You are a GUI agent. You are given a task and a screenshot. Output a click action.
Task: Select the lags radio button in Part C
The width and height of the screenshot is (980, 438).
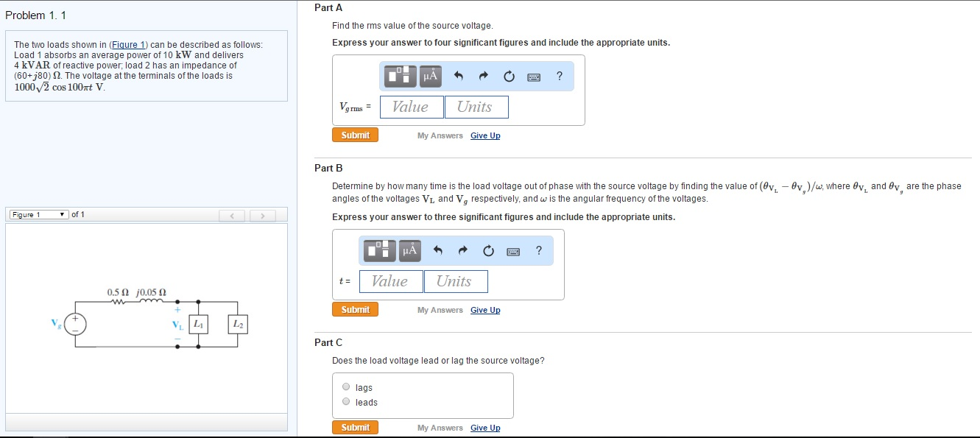345,386
